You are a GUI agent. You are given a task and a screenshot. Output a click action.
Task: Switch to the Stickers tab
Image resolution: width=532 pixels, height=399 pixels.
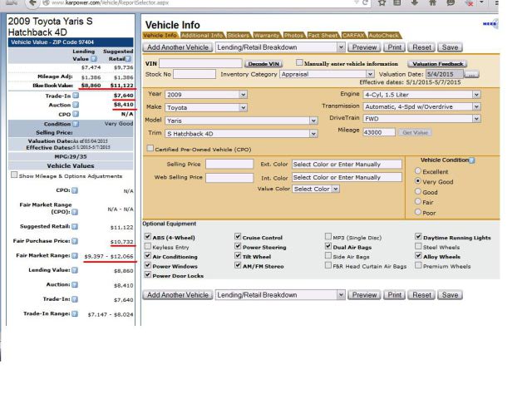239,35
